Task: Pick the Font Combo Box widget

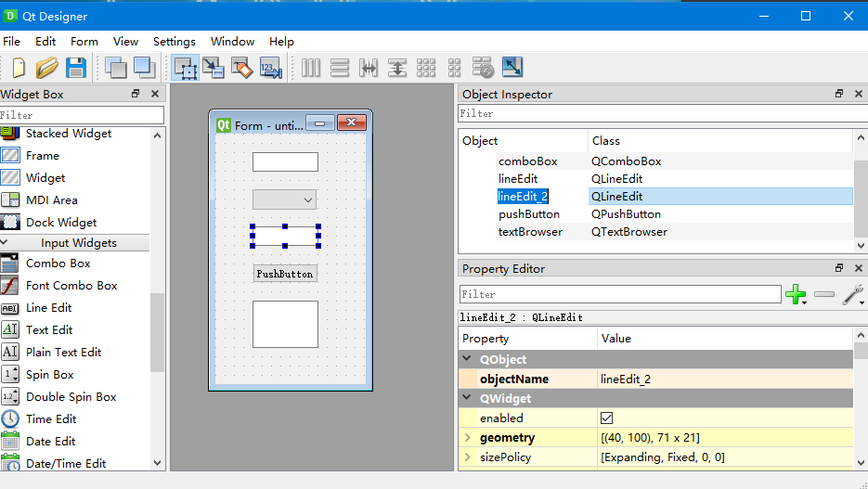Action: click(71, 286)
